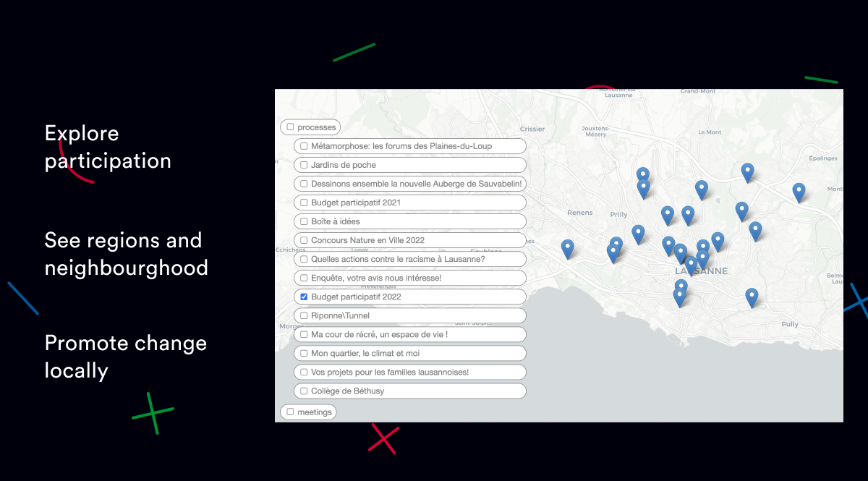
Task: Toggle the meetings group checkbox
Action: click(290, 412)
